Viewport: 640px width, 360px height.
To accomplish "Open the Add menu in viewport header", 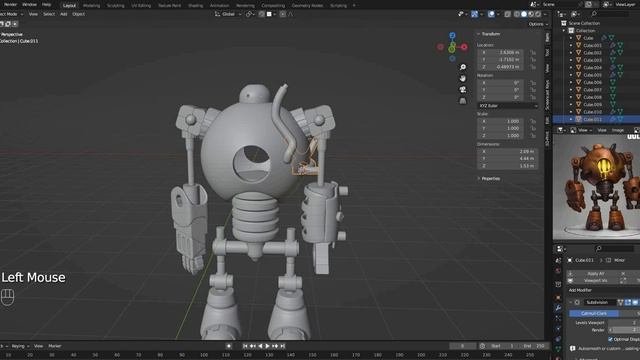I will (63, 14).
